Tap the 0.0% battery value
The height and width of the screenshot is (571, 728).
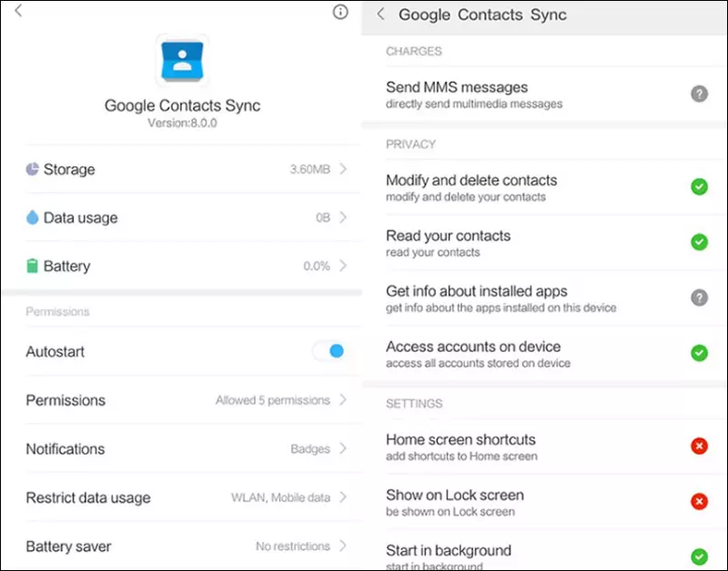point(317,265)
